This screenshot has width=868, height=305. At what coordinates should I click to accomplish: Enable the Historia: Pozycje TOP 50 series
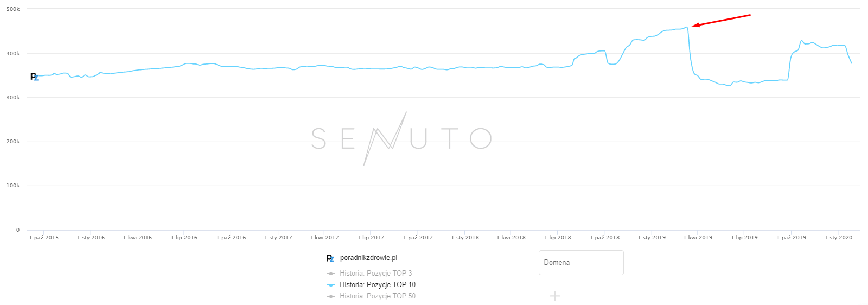377,296
